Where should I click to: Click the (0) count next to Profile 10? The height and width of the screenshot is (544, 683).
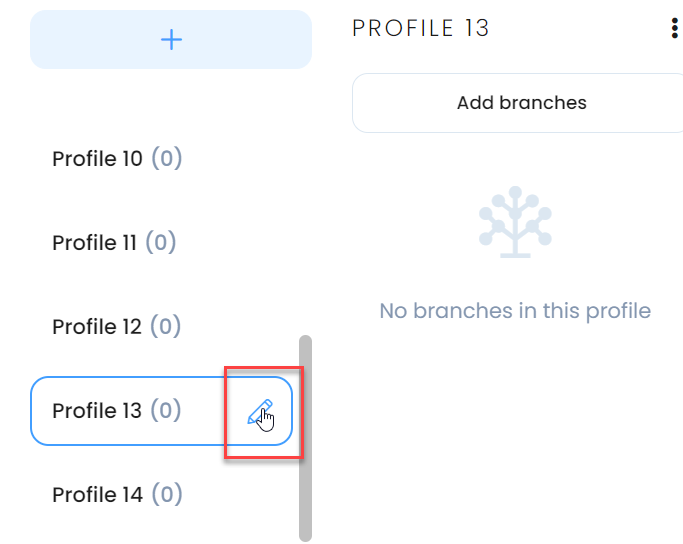pyautogui.click(x=167, y=158)
